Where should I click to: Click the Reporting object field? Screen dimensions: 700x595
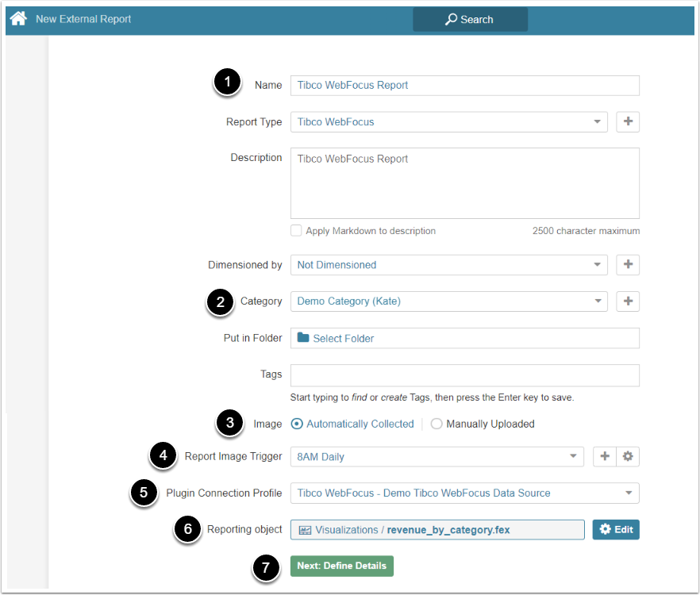(437, 530)
